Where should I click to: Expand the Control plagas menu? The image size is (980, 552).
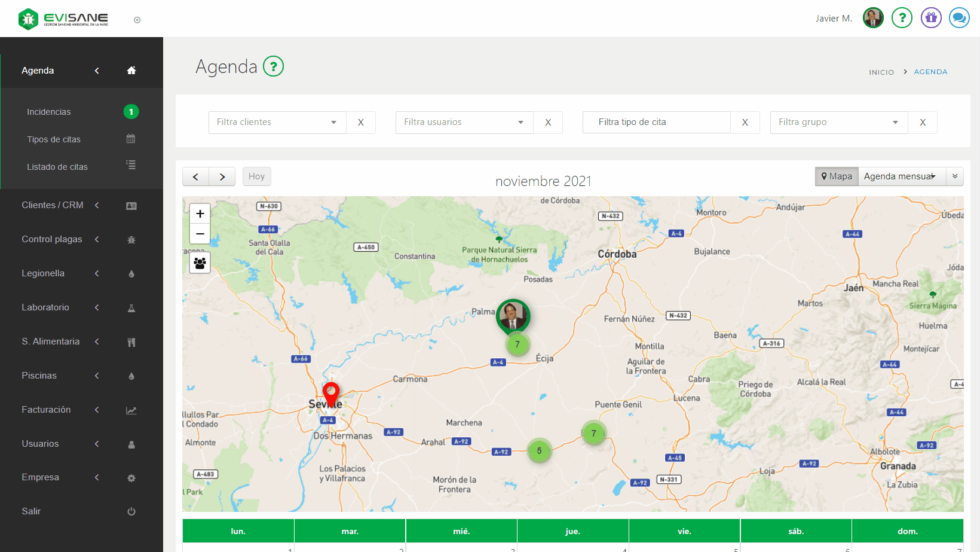52,239
